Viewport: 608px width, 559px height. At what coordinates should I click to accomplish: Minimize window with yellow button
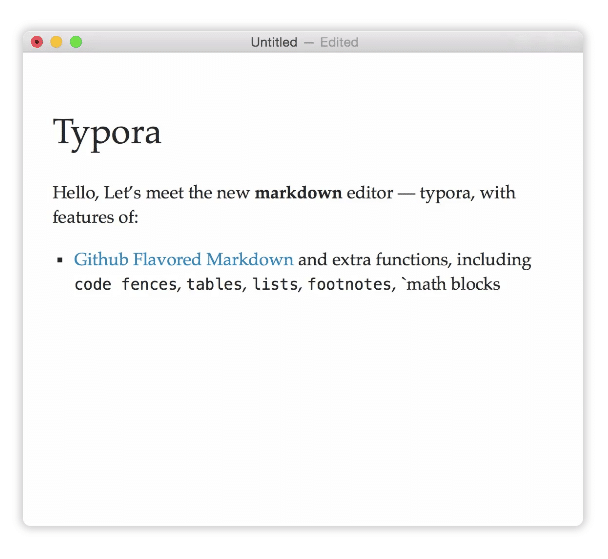point(57,42)
